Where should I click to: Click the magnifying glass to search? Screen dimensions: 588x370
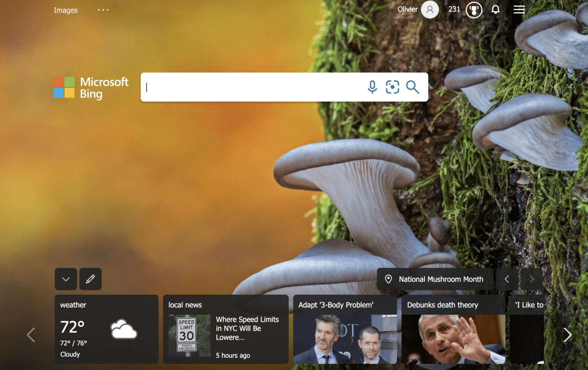[x=413, y=87]
